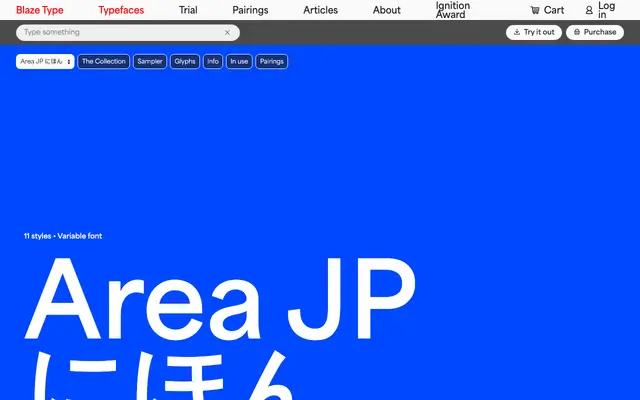This screenshot has width=640, height=400.
Task: Go to the Blaze Type home link
Action: [40, 10]
